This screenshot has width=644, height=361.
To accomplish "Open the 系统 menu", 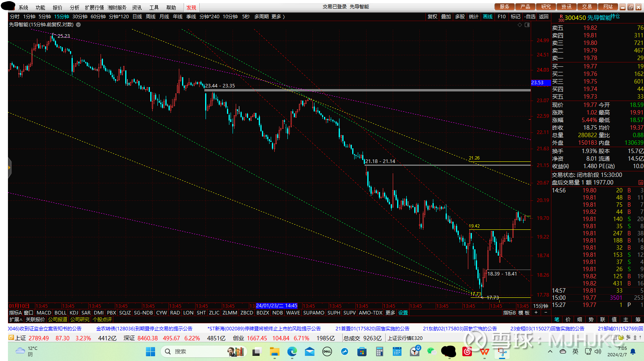I will [23, 8].
